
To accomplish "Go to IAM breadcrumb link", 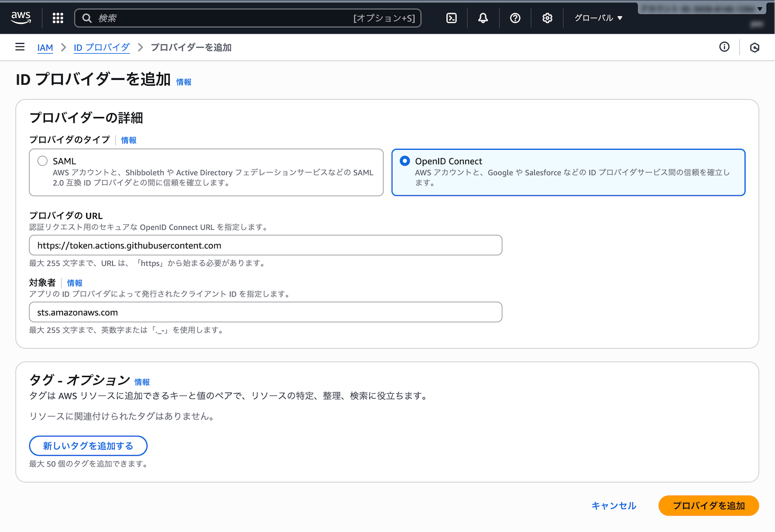I will tap(45, 48).
